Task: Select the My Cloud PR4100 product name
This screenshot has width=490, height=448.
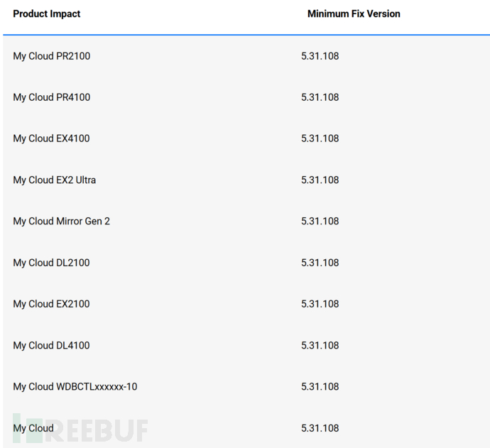Action: [x=51, y=97]
